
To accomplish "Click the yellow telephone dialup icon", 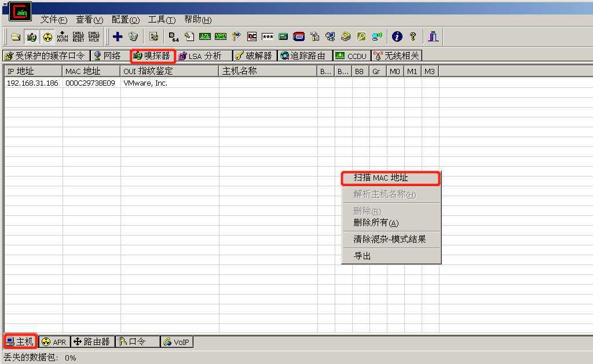I will [346, 36].
